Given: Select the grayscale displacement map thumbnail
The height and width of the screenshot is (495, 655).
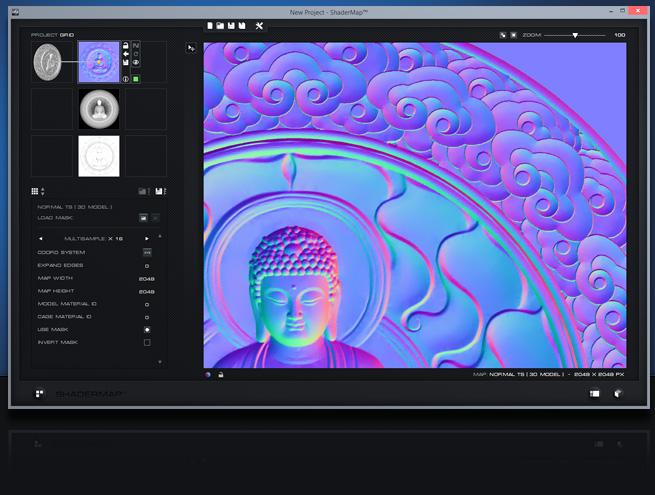Looking at the screenshot, I should (x=99, y=109).
